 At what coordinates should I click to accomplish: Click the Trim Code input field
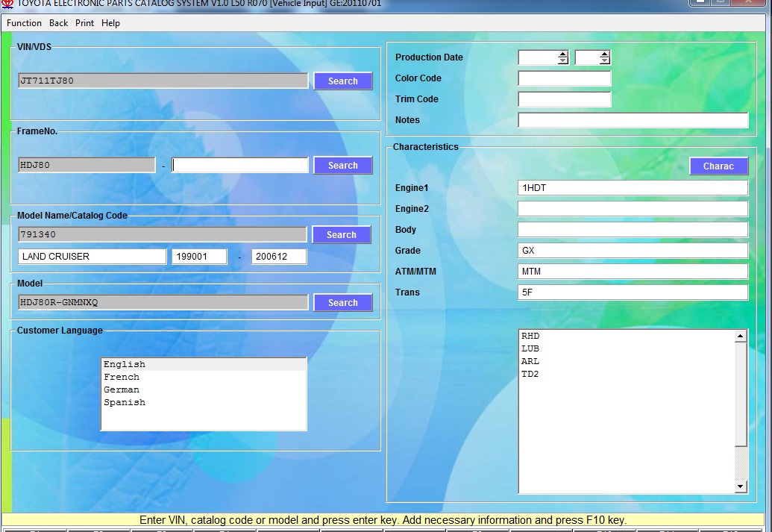click(x=565, y=99)
